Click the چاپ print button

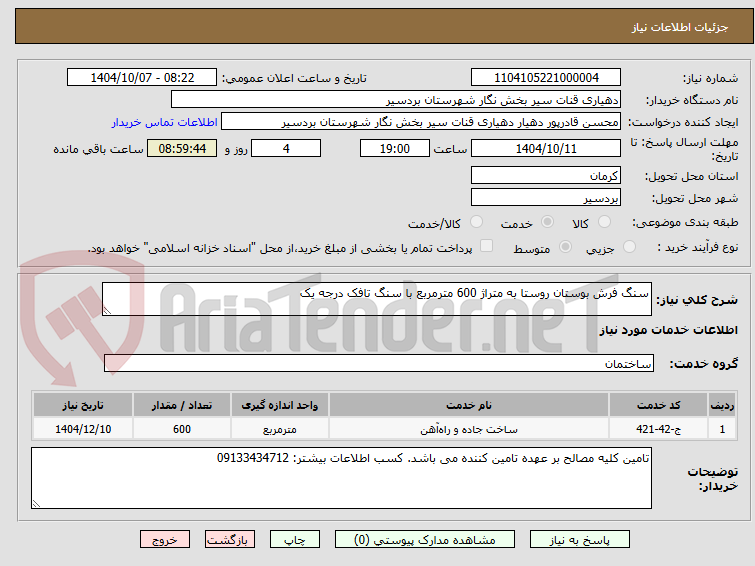[x=295, y=540]
